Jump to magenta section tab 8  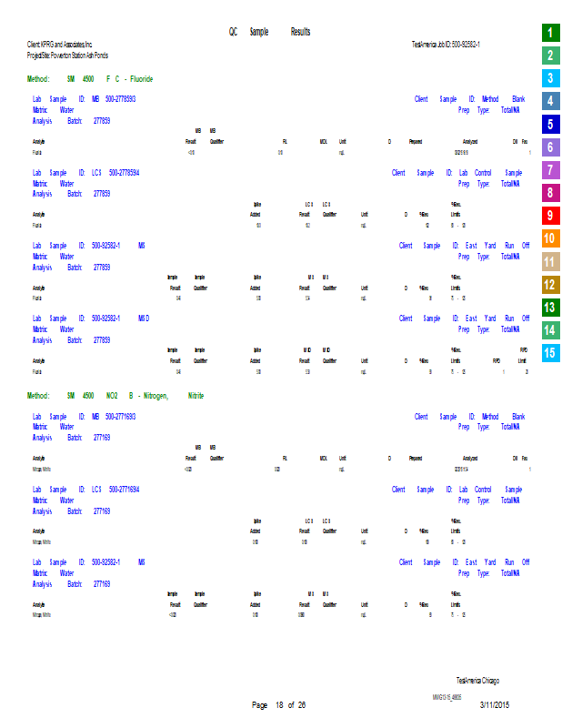click(550, 193)
